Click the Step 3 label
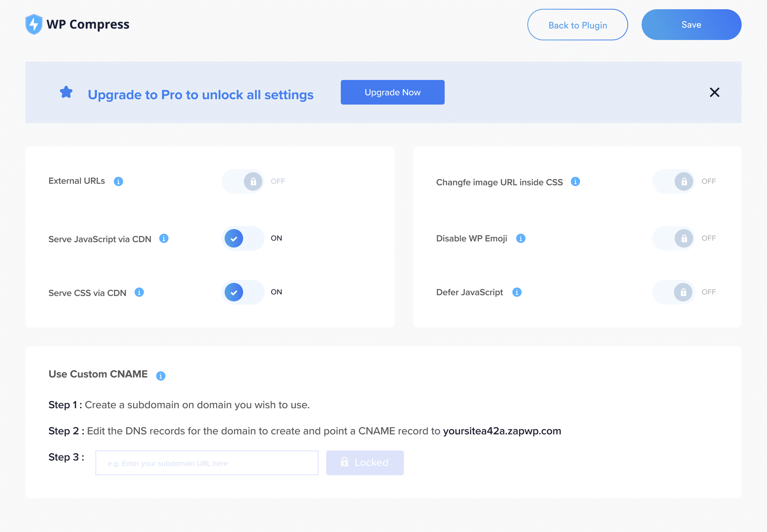Image resolution: width=767 pixels, height=532 pixels. 66,457
